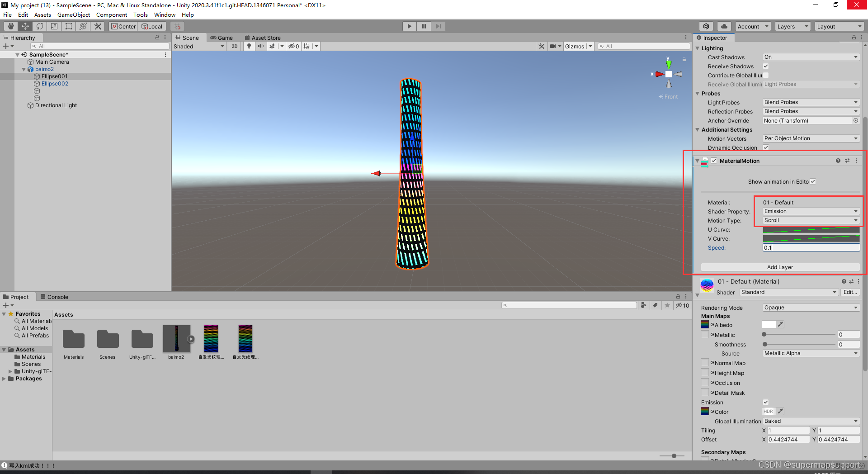Toggle scene grid visibility icon
The width and height of the screenshot is (868, 474).
(307, 46)
